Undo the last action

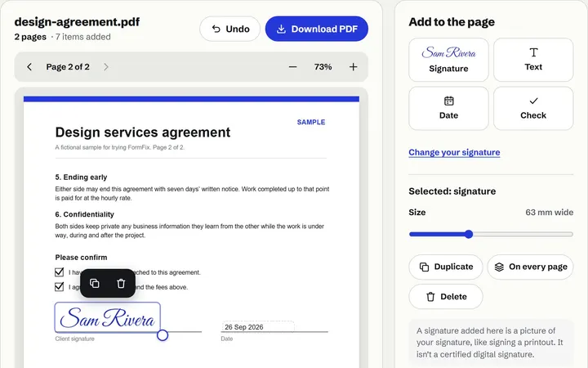[x=229, y=29]
